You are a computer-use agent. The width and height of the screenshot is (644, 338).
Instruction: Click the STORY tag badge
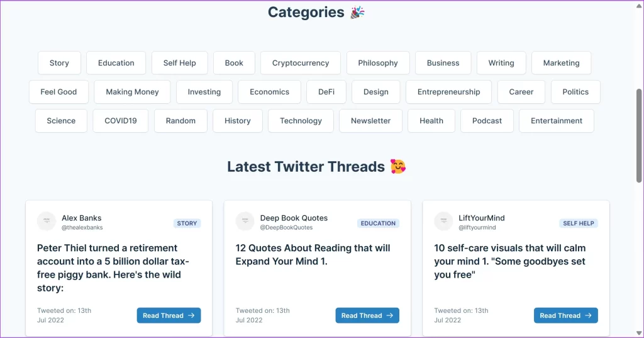pos(187,223)
